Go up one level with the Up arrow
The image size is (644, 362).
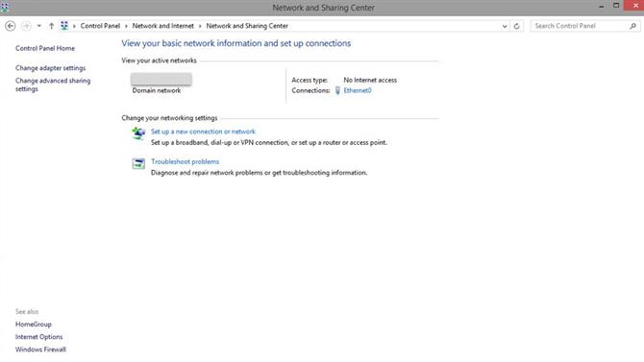pos(51,26)
